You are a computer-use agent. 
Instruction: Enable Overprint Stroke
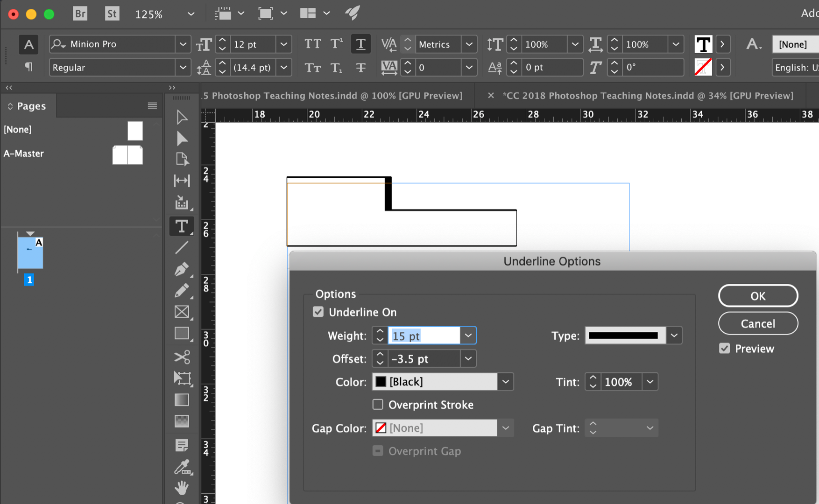(x=378, y=404)
